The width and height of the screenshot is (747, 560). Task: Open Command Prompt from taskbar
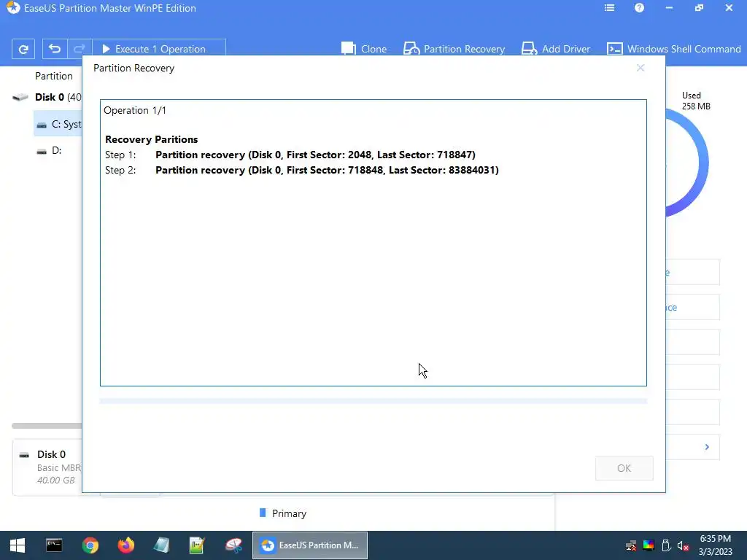tap(54, 545)
